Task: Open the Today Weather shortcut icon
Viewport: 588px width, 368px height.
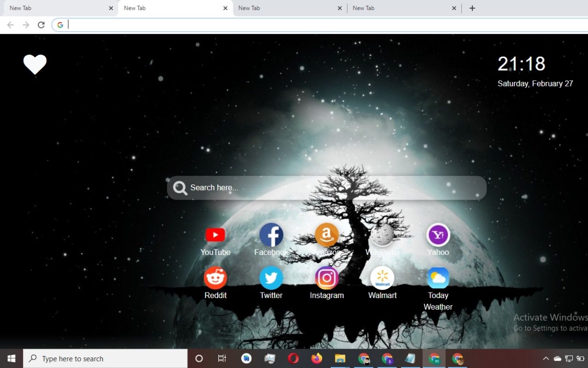Action: tap(438, 278)
